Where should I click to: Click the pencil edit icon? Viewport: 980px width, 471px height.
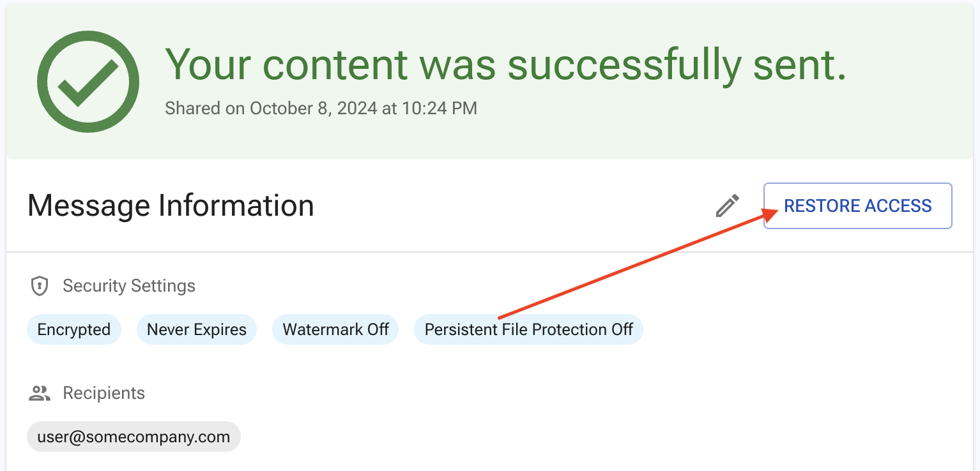click(x=728, y=206)
